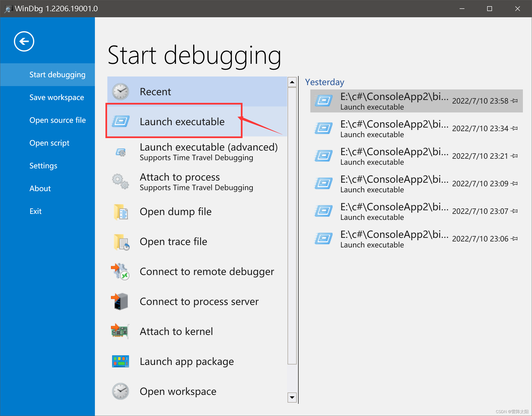Click Save workspace in the sidebar
532x416 pixels.
[57, 97]
